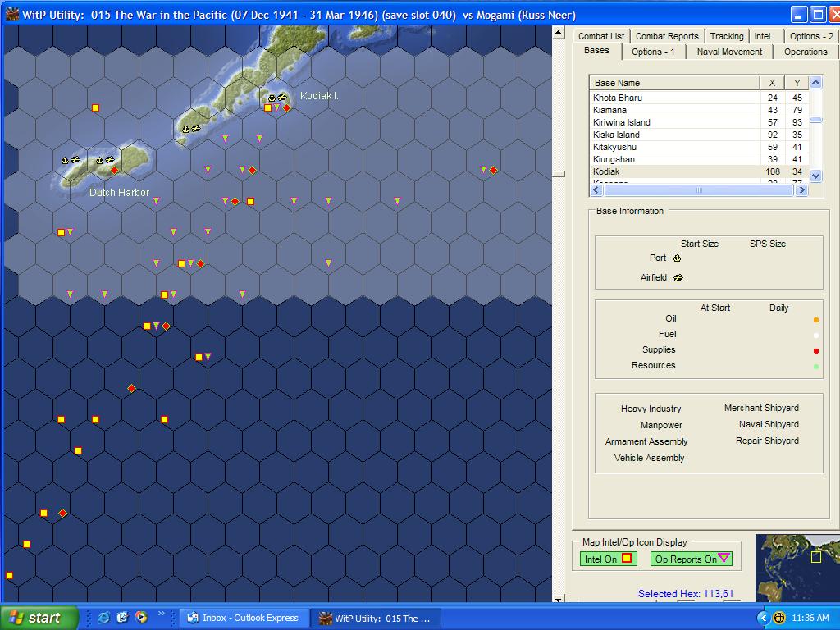Image resolution: width=840 pixels, height=630 pixels.
Task: Open the Combat List tab
Action: (600, 36)
